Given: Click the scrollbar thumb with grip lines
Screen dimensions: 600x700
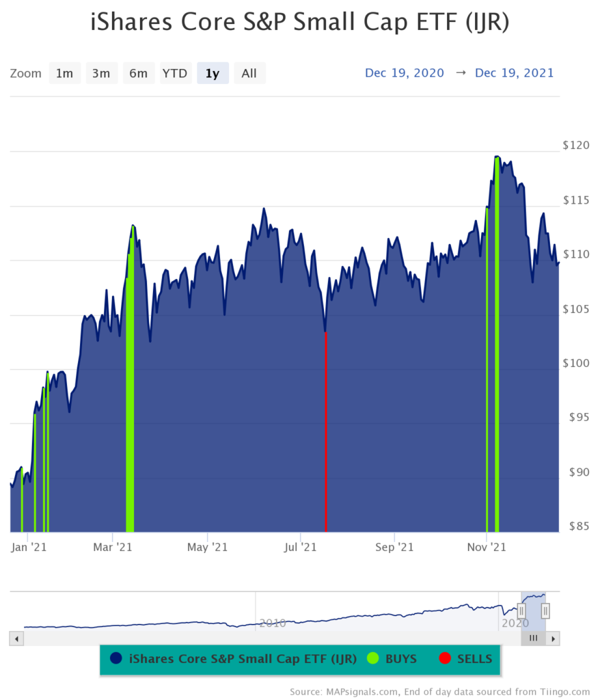Looking at the screenshot, I should tap(534, 638).
